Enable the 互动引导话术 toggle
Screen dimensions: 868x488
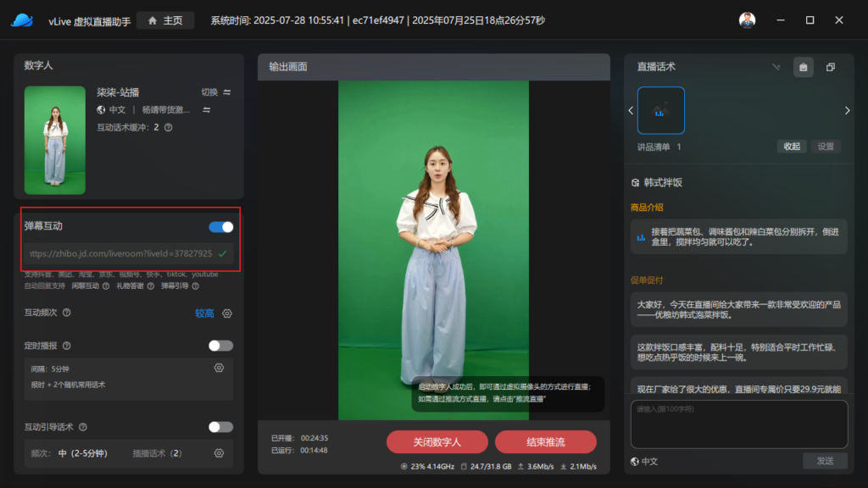pos(220,427)
